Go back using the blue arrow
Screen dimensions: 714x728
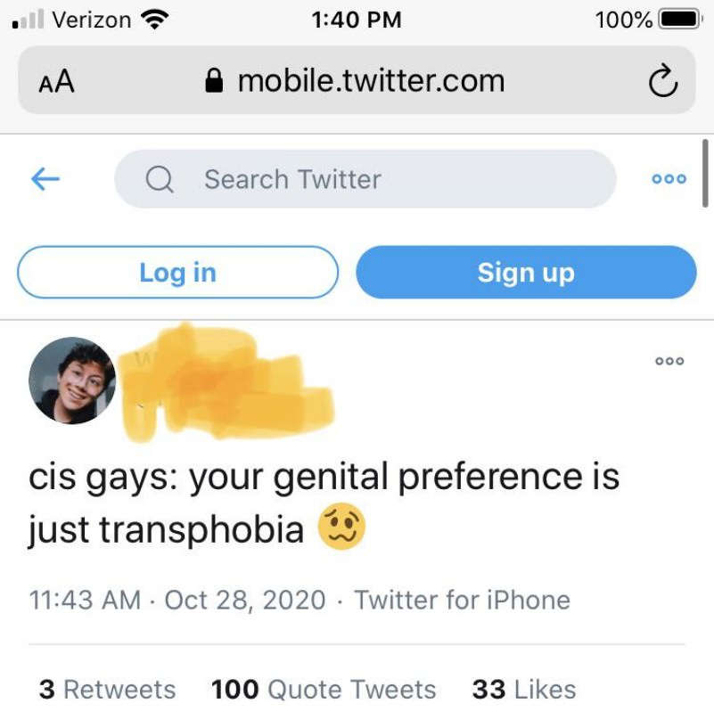coord(45,179)
